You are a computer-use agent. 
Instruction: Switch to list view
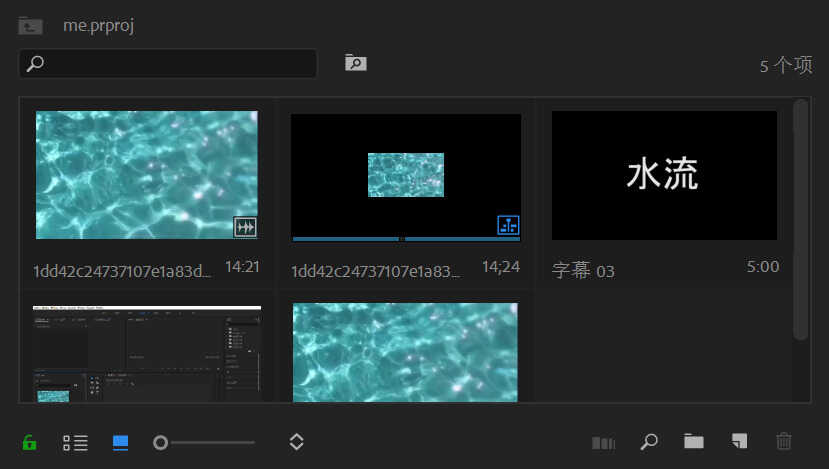pos(76,443)
